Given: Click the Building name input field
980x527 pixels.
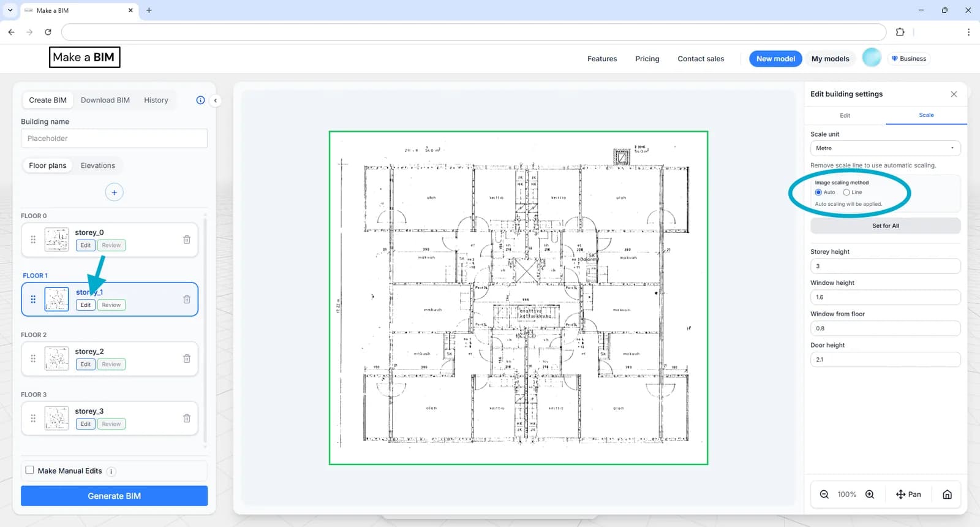Looking at the screenshot, I should pyautogui.click(x=114, y=138).
